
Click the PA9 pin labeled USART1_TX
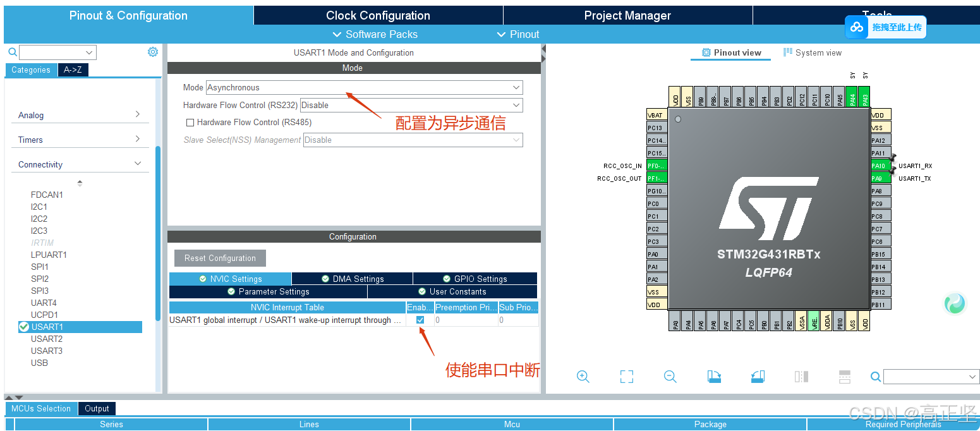[x=881, y=178]
